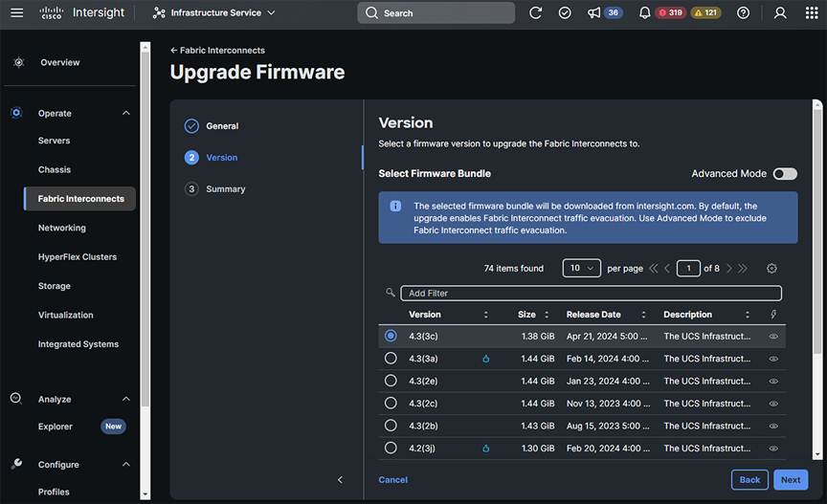View details eye icon for 4.3(2c)

(773, 404)
